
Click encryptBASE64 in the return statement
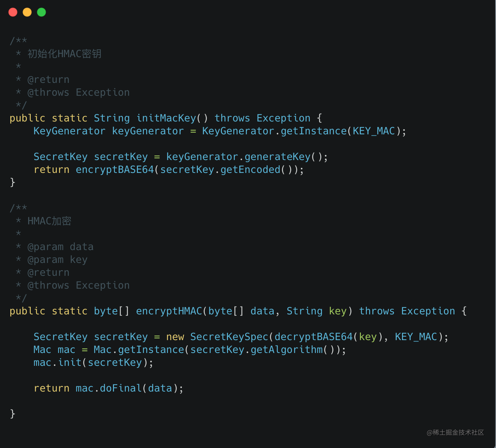[x=115, y=170]
